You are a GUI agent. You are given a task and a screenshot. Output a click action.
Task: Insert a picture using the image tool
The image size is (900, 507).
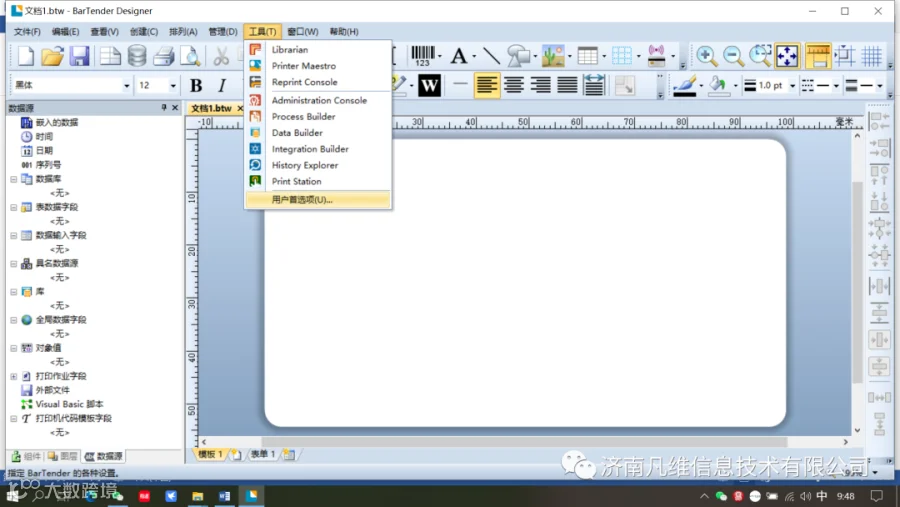click(x=553, y=56)
